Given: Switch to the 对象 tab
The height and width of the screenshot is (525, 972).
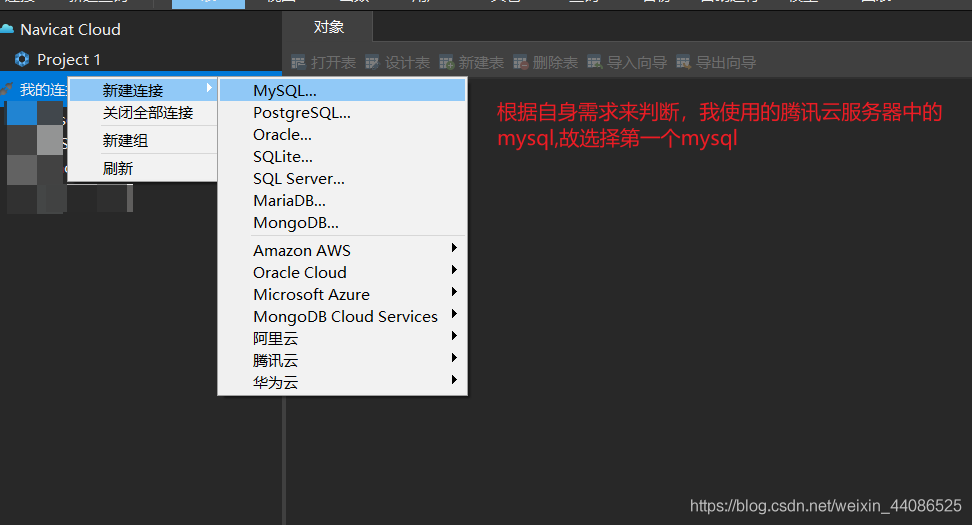Looking at the screenshot, I should (328, 27).
